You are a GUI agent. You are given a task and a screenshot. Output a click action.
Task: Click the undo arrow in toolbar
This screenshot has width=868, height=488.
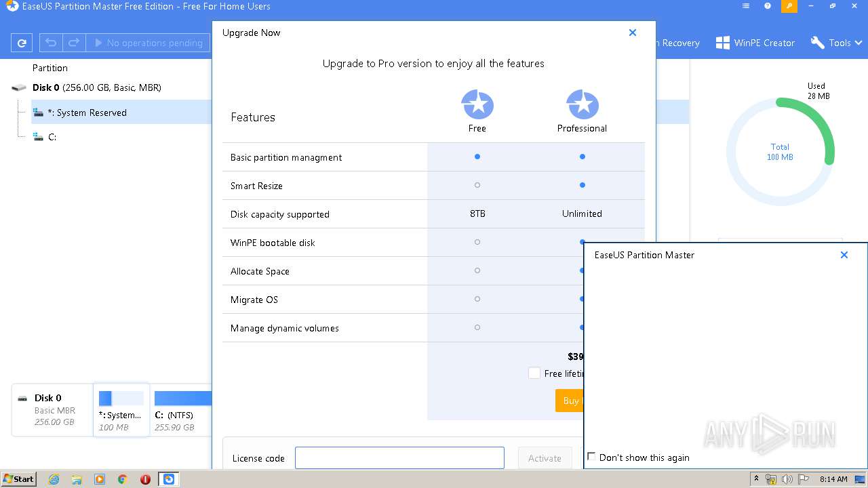pos(51,43)
